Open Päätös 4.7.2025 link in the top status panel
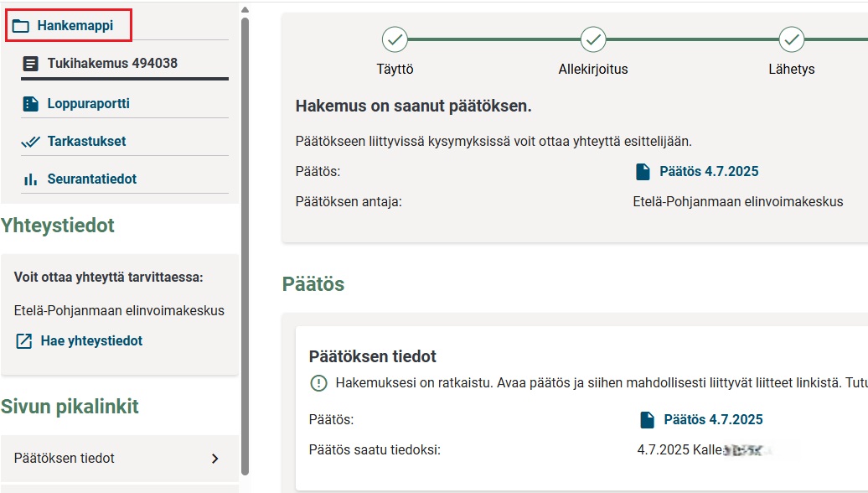868x493 pixels. (709, 172)
